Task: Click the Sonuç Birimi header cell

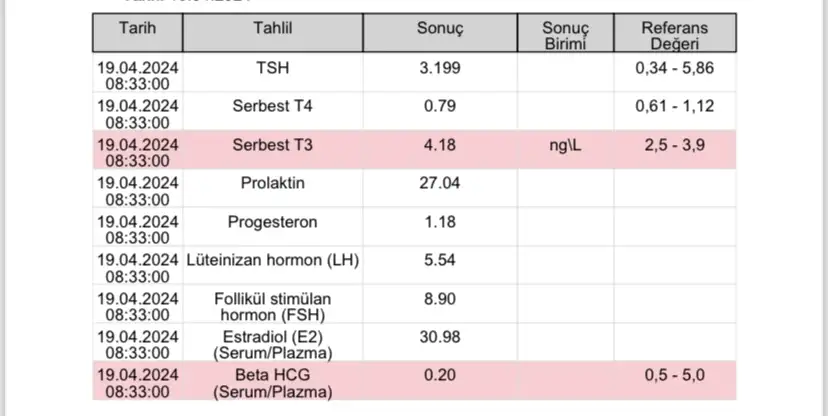Action: [566, 35]
